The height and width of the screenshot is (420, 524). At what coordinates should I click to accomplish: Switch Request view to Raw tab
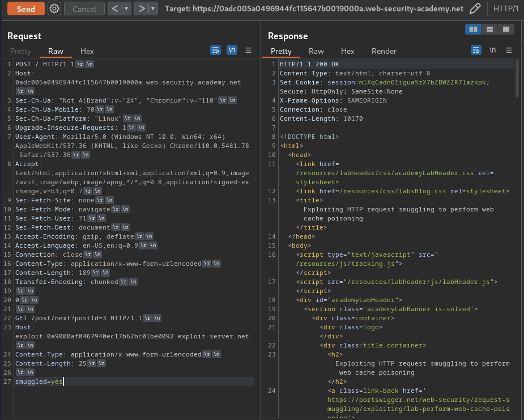click(56, 51)
